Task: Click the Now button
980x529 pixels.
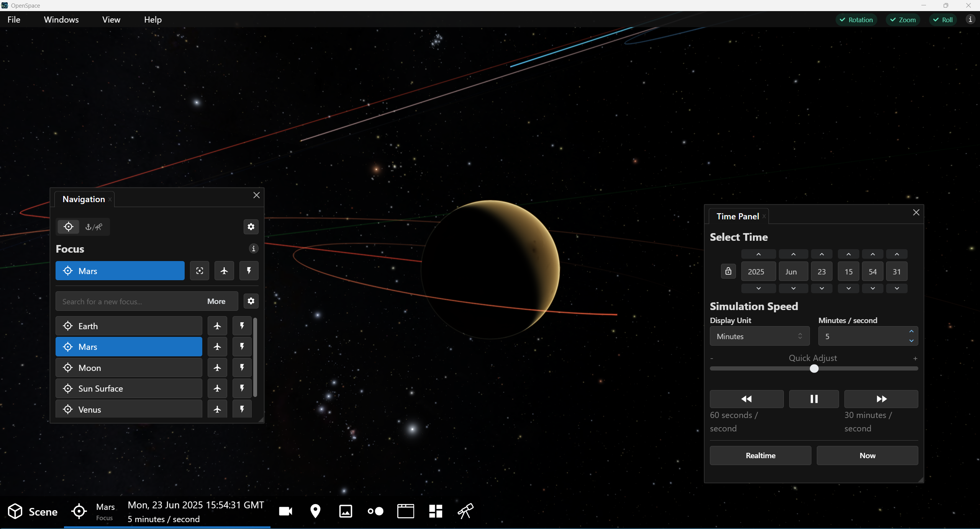Action: click(x=867, y=456)
